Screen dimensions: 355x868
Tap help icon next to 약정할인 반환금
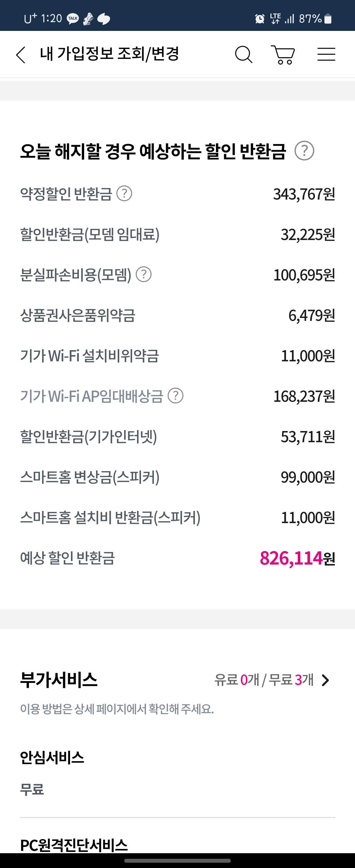click(x=124, y=193)
